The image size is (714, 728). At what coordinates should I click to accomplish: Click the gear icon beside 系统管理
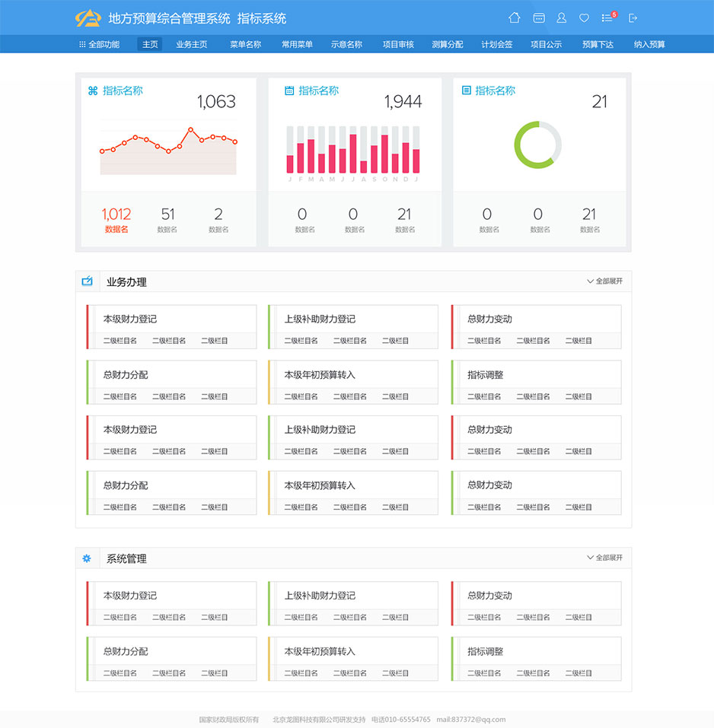(x=86, y=558)
